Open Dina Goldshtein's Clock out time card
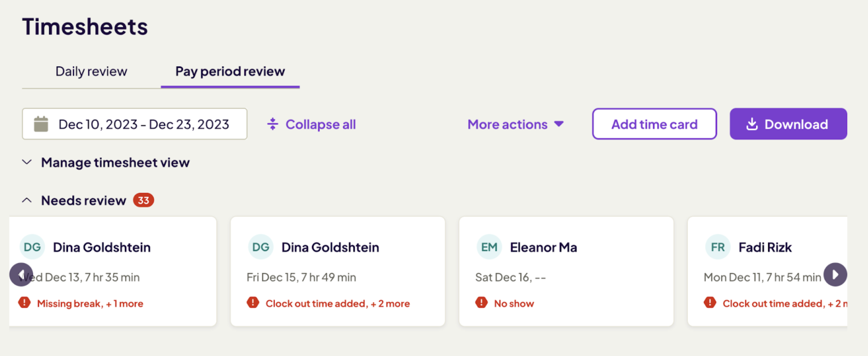The width and height of the screenshot is (868, 356). tap(338, 272)
